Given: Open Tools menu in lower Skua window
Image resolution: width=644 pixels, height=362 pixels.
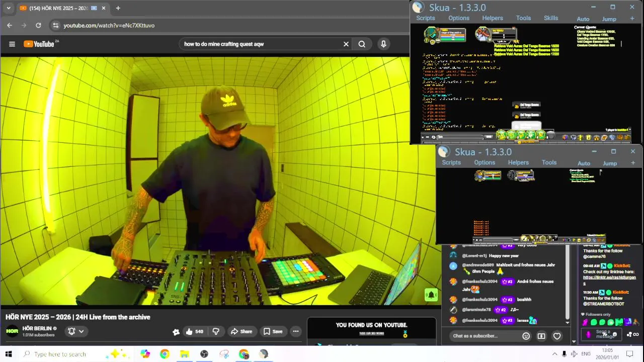Looking at the screenshot, I should coord(549,162).
